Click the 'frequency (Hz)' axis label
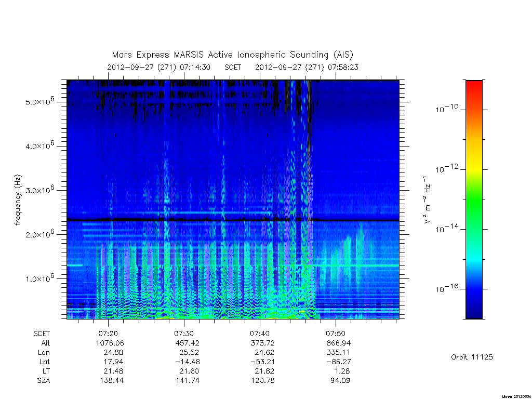532x399 pixels. [18, 200]
